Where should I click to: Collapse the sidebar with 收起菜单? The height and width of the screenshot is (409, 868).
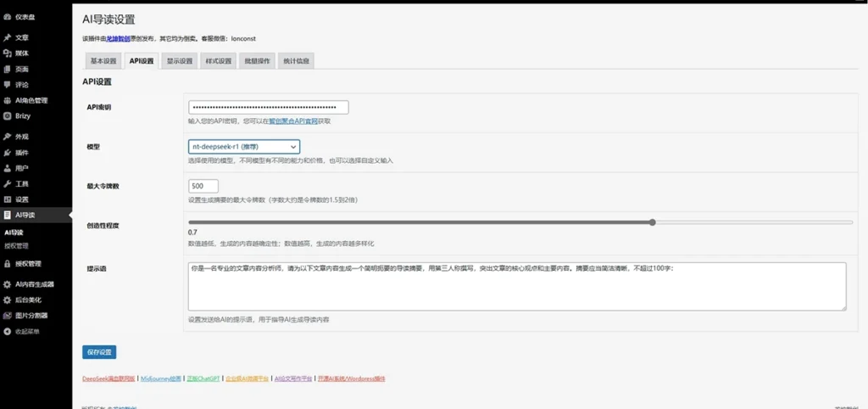[x=8, y=331]
